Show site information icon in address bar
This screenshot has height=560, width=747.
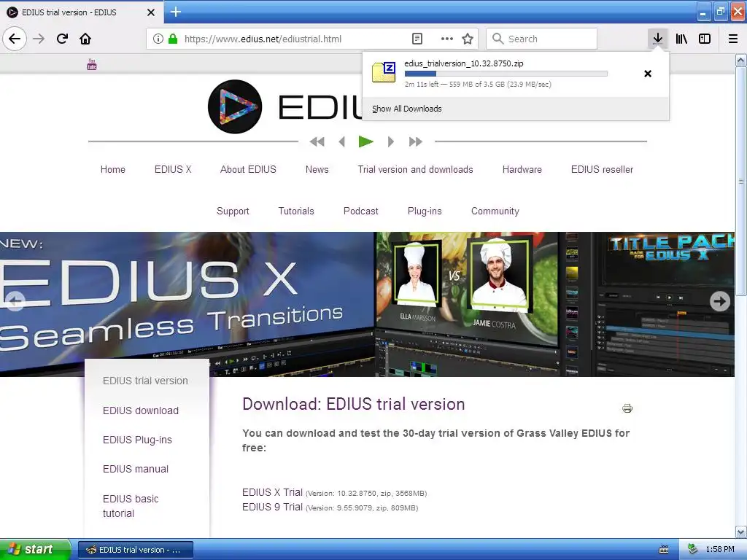158,39
